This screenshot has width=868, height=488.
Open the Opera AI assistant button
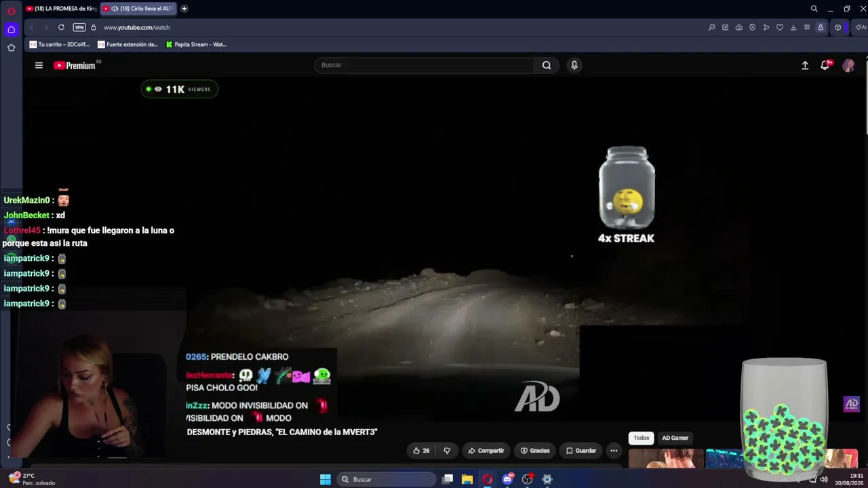coord(860,27)
